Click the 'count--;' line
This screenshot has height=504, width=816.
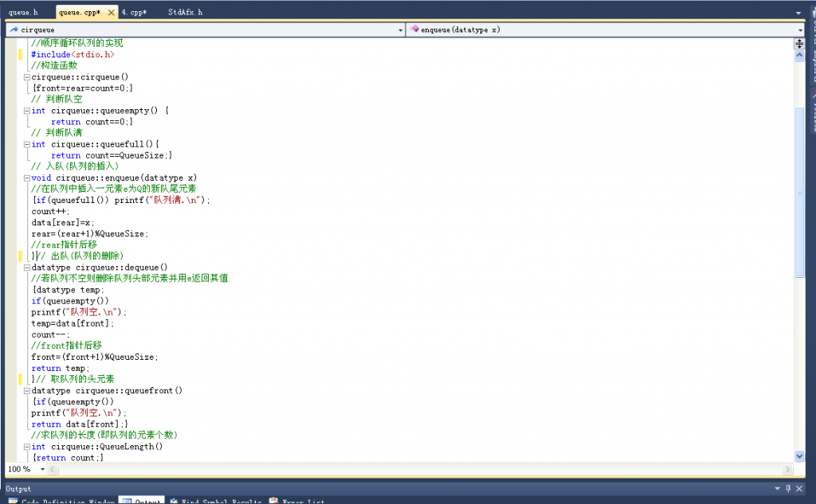(x=50, y=335)
